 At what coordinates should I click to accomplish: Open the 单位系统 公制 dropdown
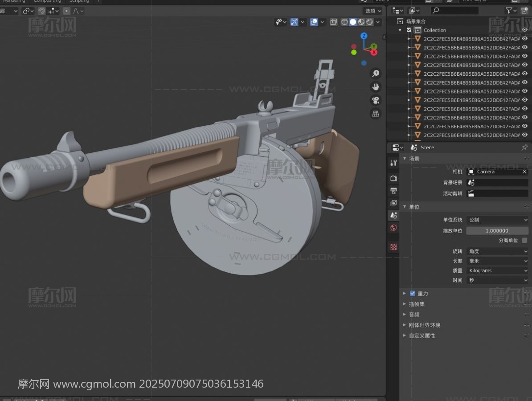497,220
